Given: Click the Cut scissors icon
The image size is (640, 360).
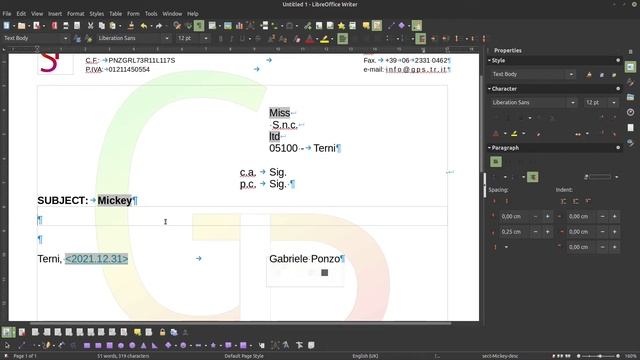Looking at the screenshot, I should point(91,26).
